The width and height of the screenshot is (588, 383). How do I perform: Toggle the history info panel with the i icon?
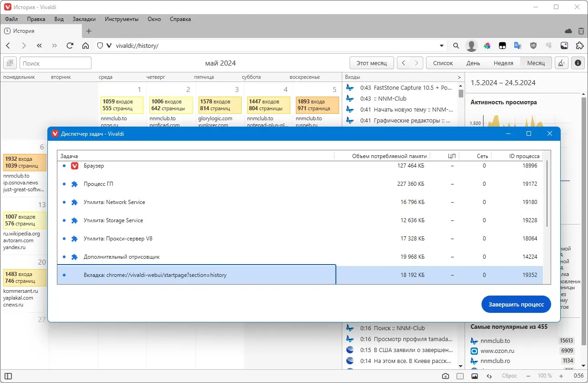coord(578,63)
